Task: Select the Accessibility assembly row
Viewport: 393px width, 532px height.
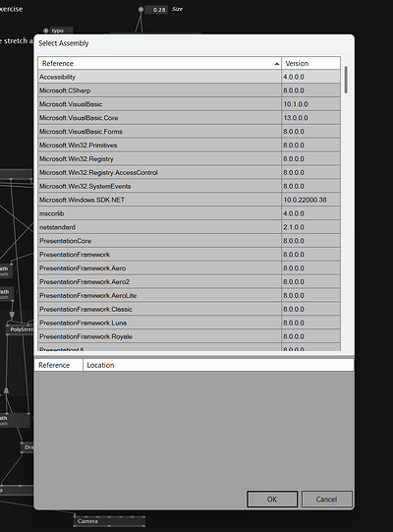Action: pyautogui.click(x=190, y=77)
